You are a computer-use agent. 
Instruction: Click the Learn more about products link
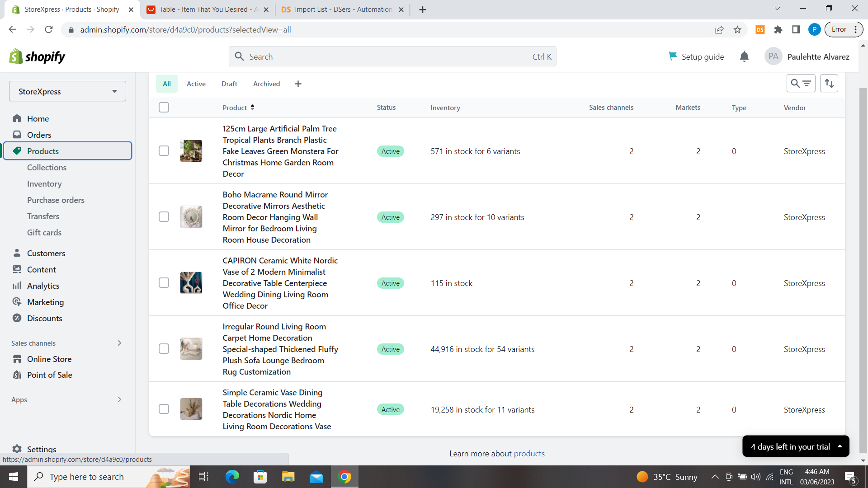[529, 454]
